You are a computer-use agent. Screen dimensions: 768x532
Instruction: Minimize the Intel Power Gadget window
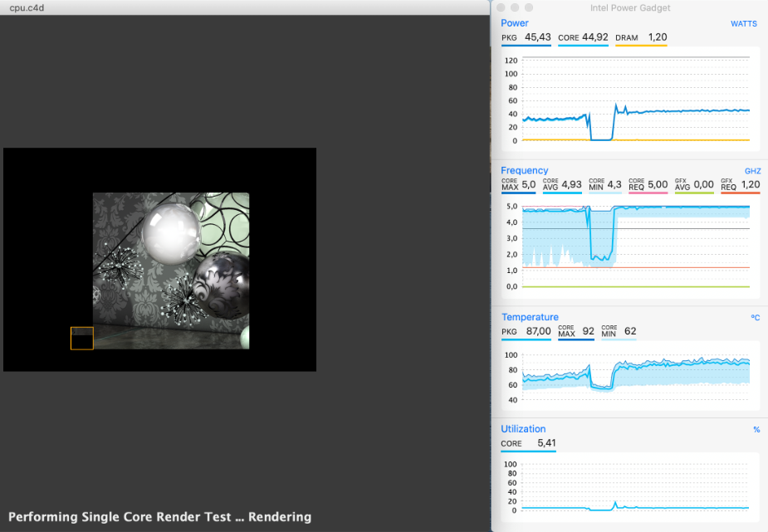[x=512, y=7]
